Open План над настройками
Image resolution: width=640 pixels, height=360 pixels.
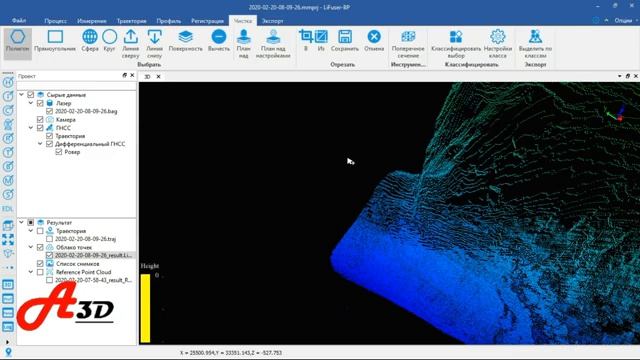273,44
